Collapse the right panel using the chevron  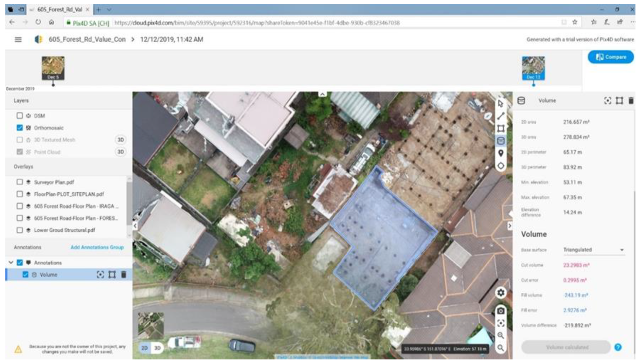pos(510,226)
